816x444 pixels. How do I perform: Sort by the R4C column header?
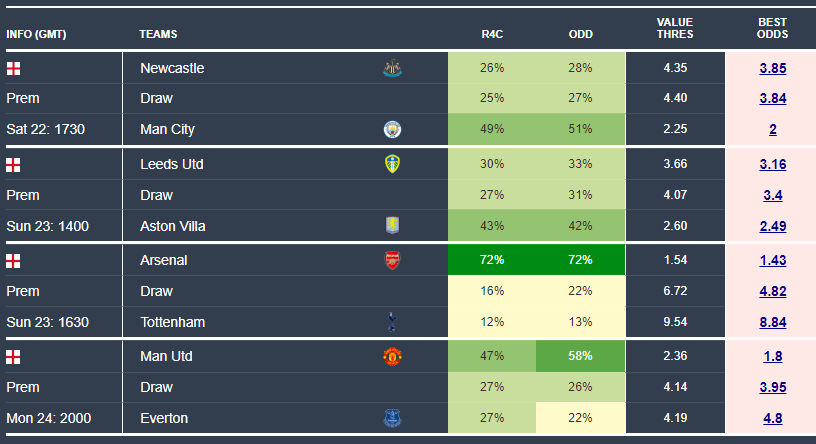click(492, 34)
